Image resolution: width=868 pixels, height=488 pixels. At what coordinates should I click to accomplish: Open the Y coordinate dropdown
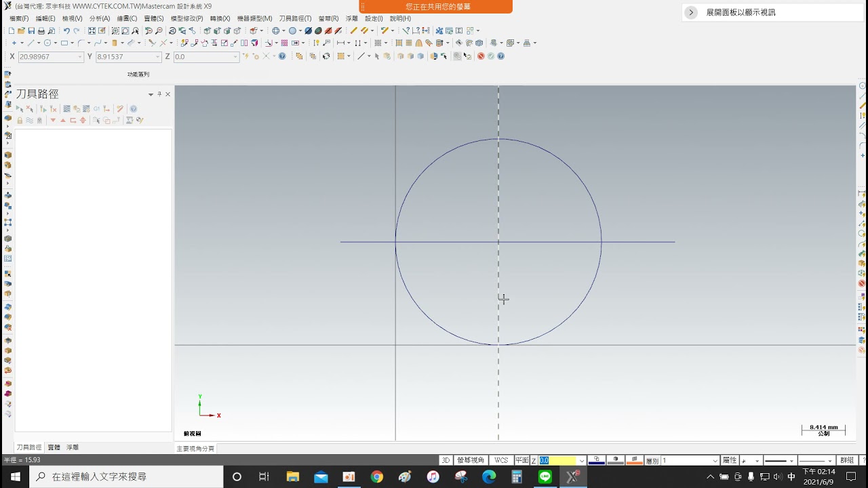coord(158,57)
